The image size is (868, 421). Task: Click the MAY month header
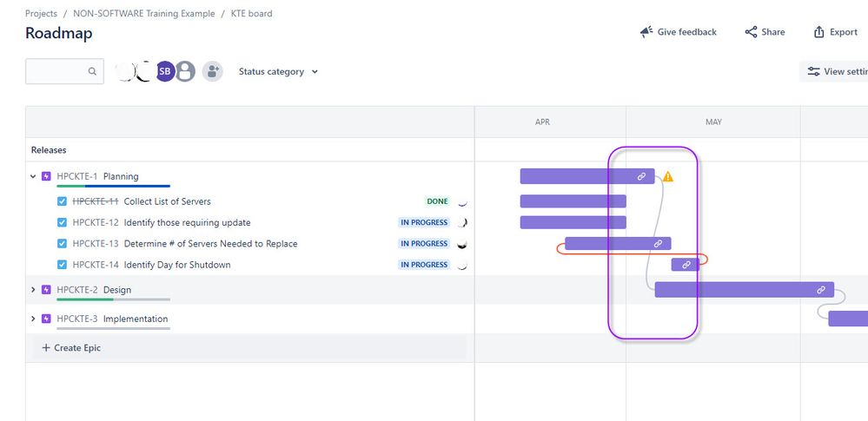713,122
